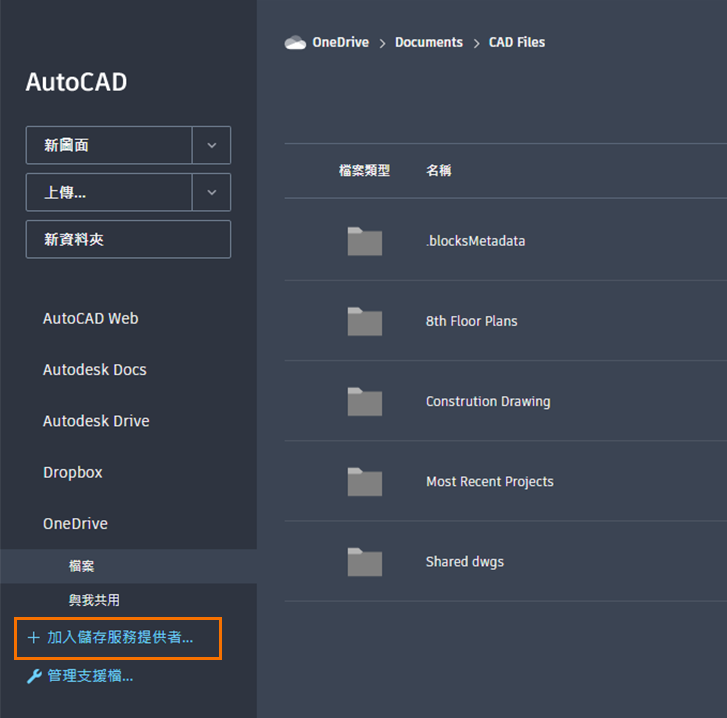Screen dimensions: 727x718
Task: Click the 新圖面 button
Action: (109, 145)
